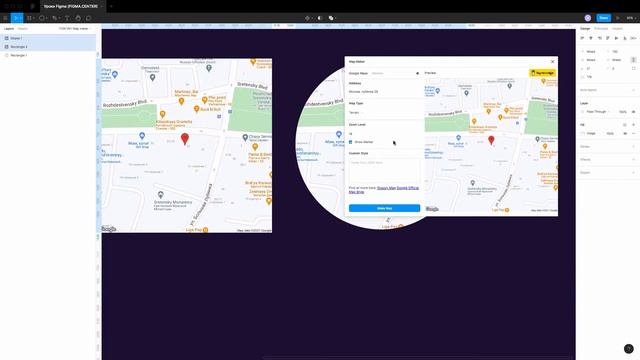640x360 pixels.
Task: Click independent corners icon
Action: pyautogui.click(x=633, y=69)
